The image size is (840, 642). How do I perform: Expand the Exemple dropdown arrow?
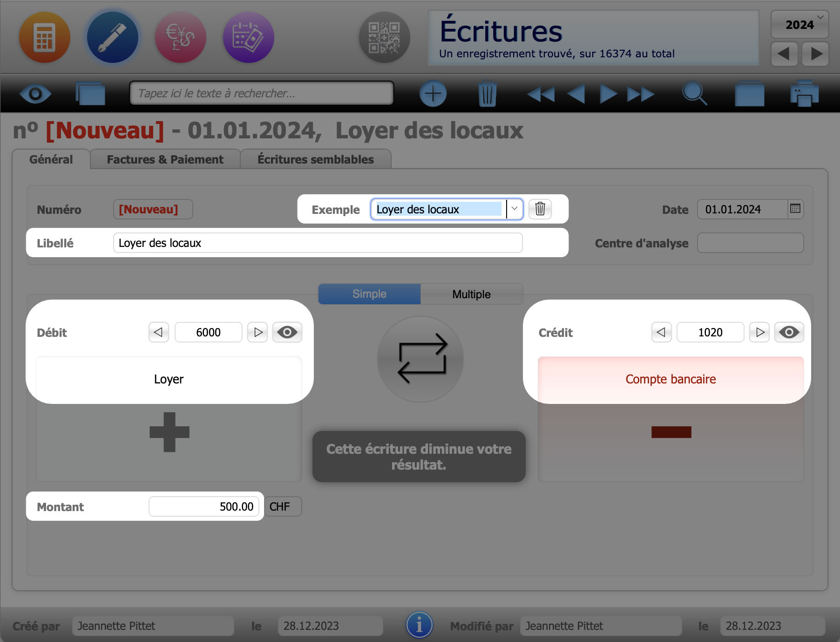click(x=515, y=209)
